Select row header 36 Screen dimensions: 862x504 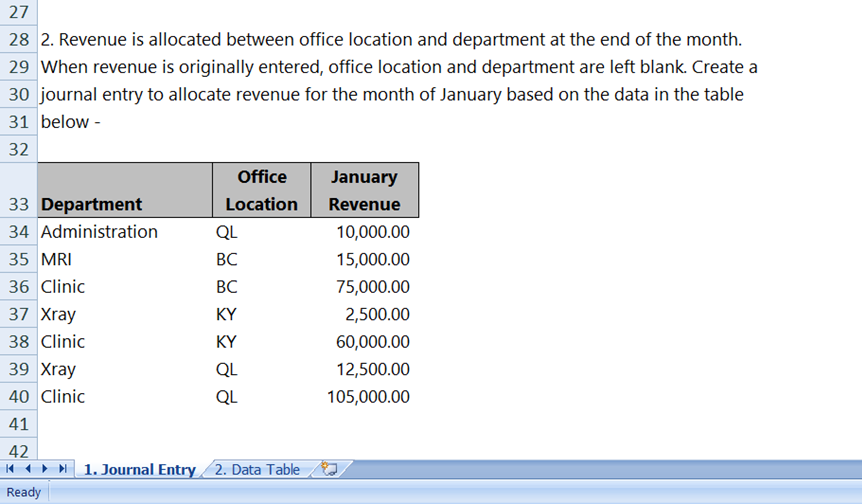tap(19, 287)
